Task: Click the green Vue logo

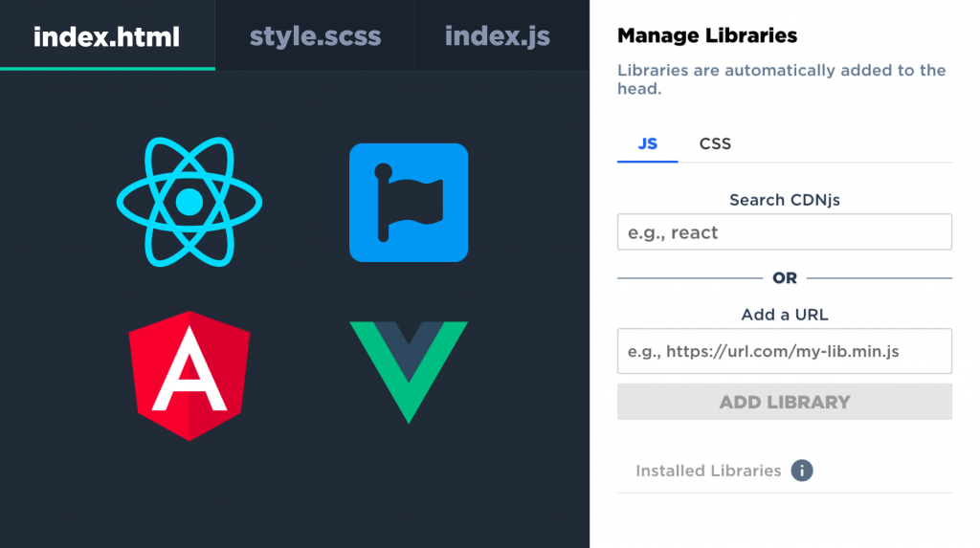Action: click(409, 372)
